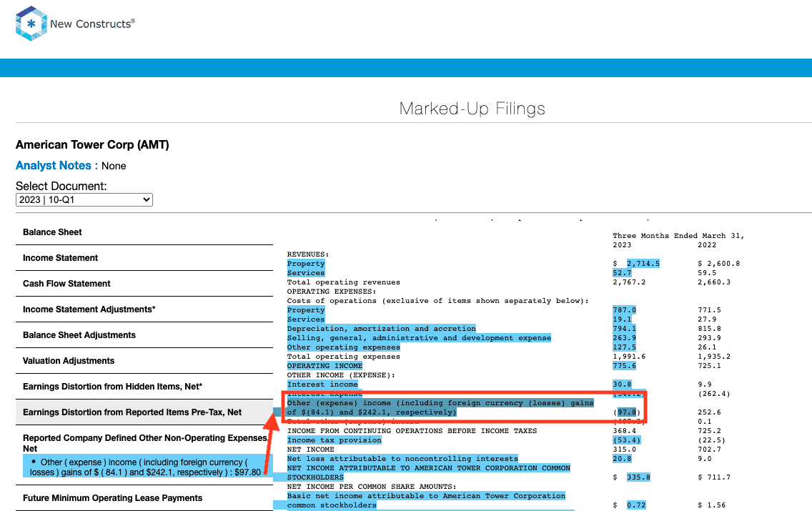Click the 'Marked-Up Filings' page heading
The width and height of the screenshot is (812, 511).
pyautogui.click(x=472, y=109)
